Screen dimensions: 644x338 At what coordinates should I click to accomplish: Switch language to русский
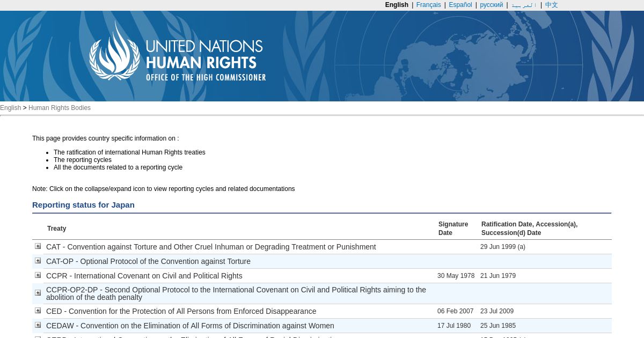pos(491,5)
